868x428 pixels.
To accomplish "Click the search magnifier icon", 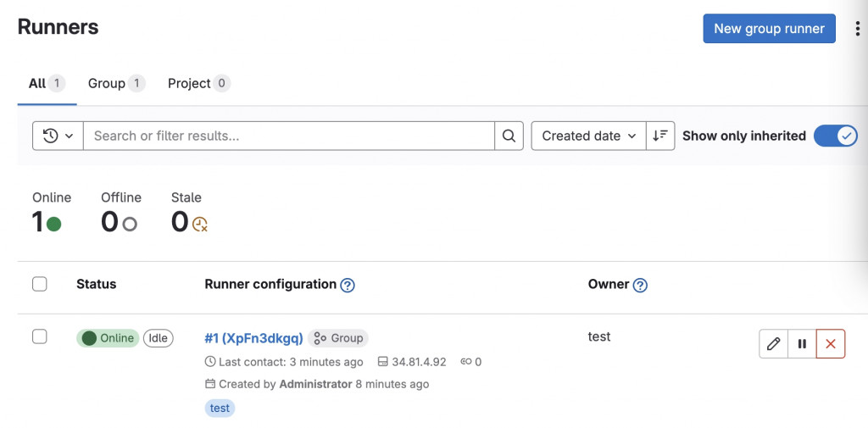I will [x=509, y=136].
